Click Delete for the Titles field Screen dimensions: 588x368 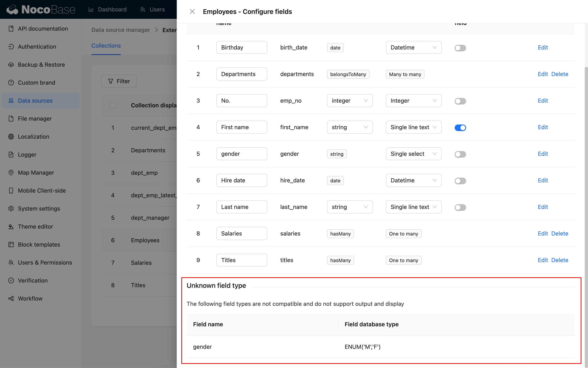coord(560,260)
